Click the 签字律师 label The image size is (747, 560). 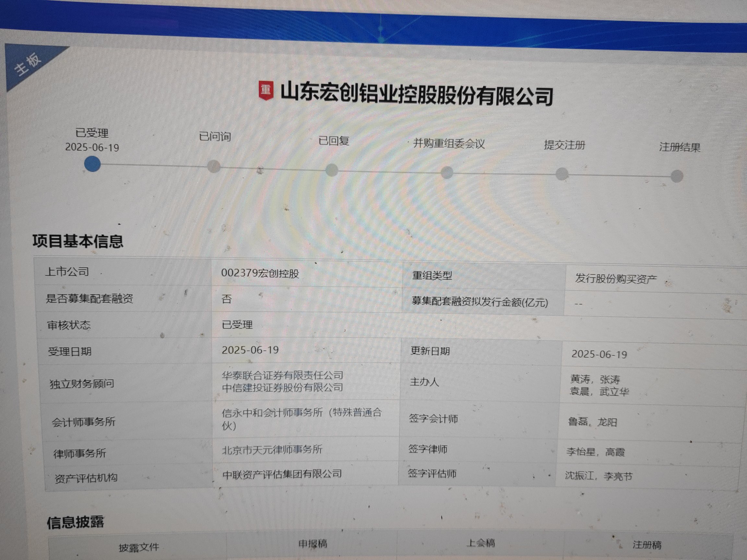[428, 449]
